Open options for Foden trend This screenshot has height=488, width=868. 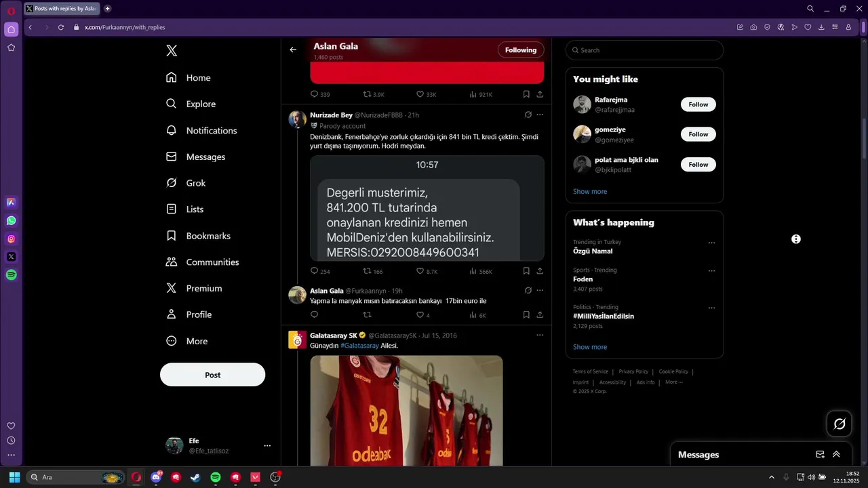(711, 270)
